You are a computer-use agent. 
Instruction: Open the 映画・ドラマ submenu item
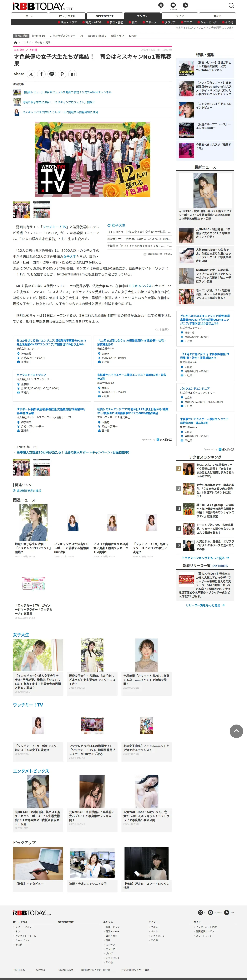click(x=68, y=22)
